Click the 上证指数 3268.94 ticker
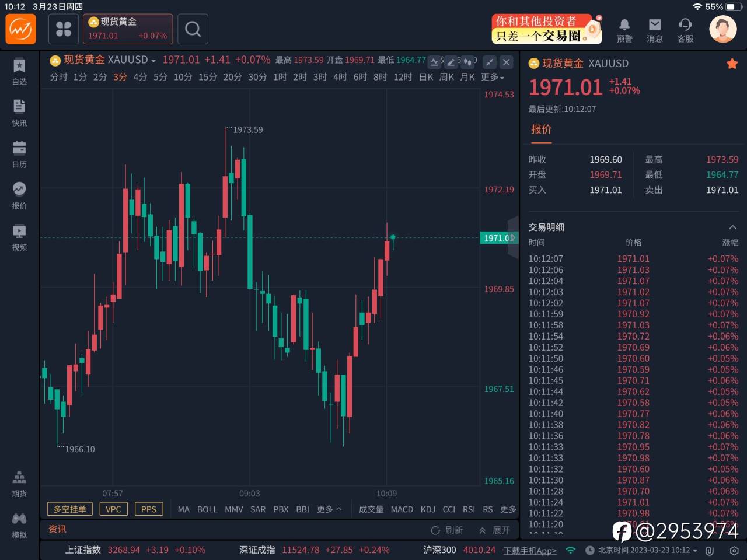The height and width of the screenshot is (560, 747). (135, 550)
